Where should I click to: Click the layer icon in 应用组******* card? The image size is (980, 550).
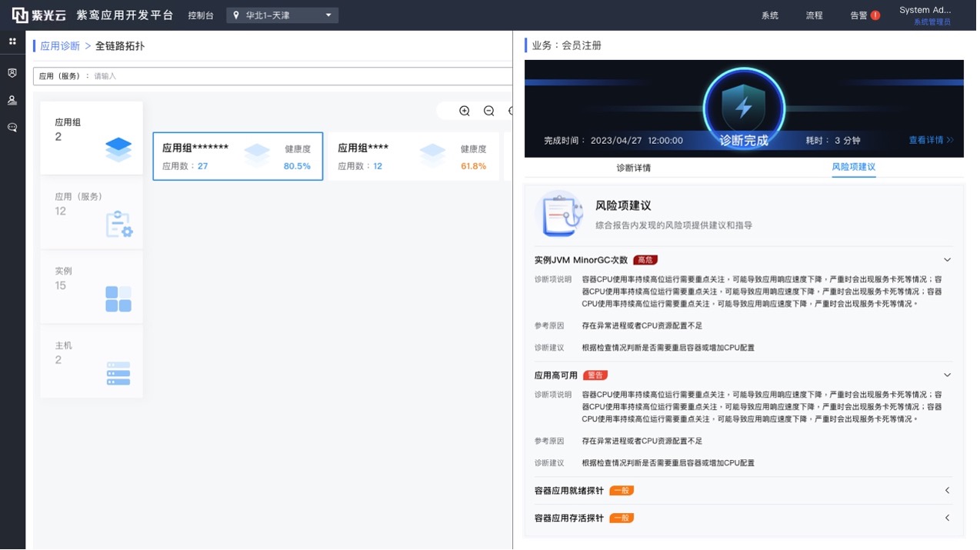pos(258,156)
